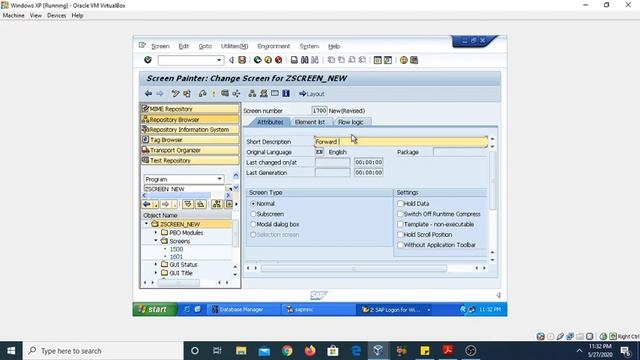
Task: Open the System menu
Action: (309, 46)
